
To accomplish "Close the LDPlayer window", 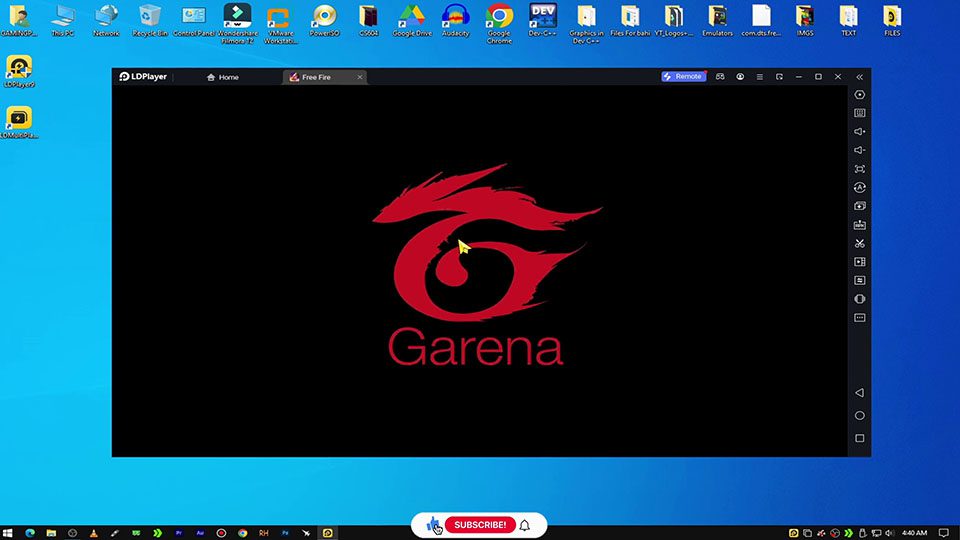I will (838, 77).
